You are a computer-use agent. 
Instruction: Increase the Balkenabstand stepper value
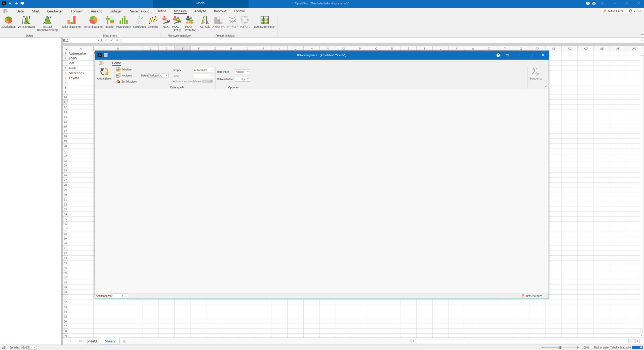248,78
